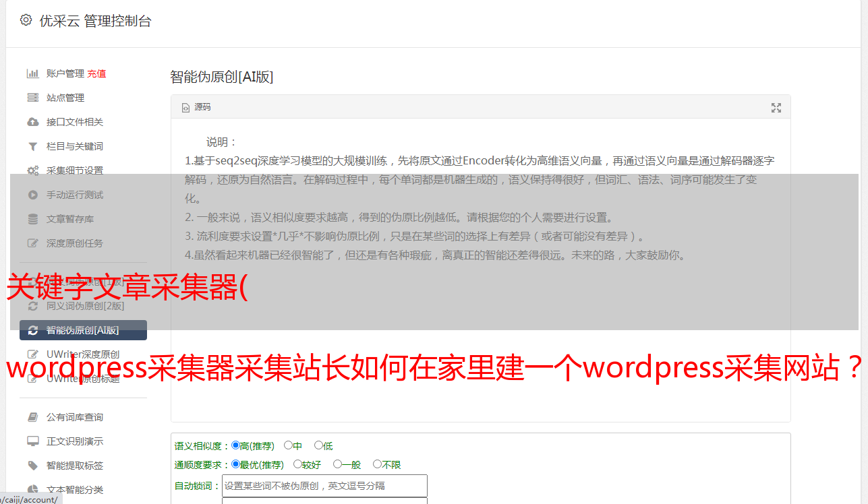868x504 pixels.
Task: Click the line starting 4.虽然看起来机器
Action: 436,255
